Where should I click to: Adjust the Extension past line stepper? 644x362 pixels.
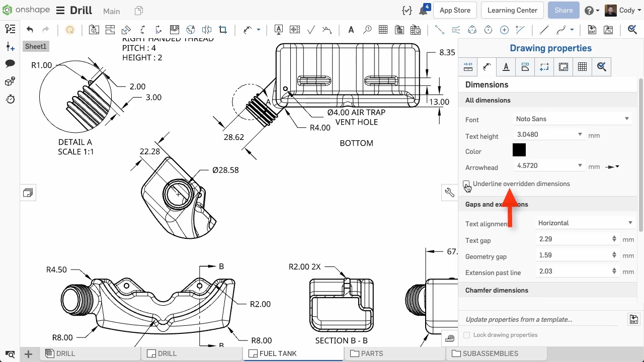pos(614,271)
